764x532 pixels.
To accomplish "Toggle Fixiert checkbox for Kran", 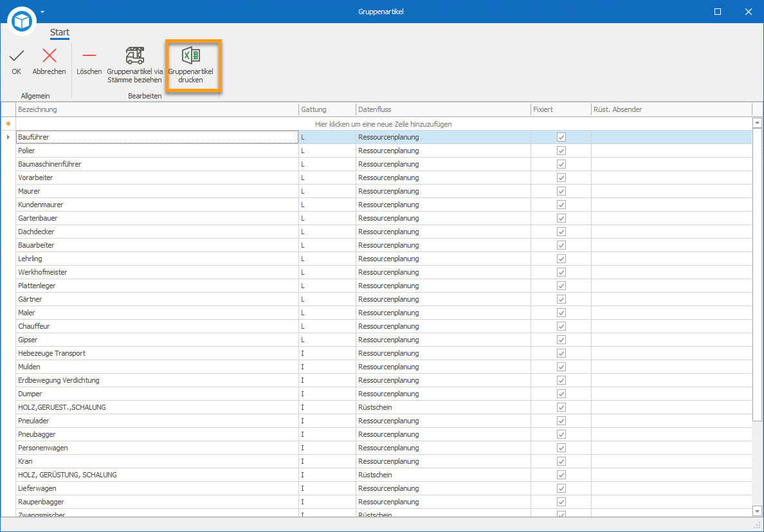I will pos(561,461).
